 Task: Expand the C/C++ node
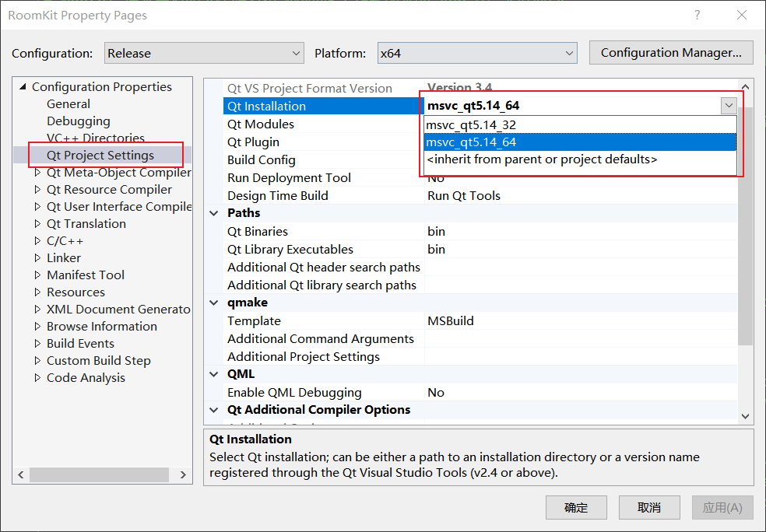37,240
